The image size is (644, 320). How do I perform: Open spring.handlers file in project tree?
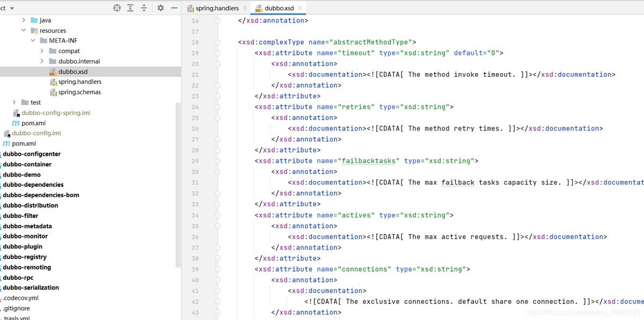coord(76,82)
